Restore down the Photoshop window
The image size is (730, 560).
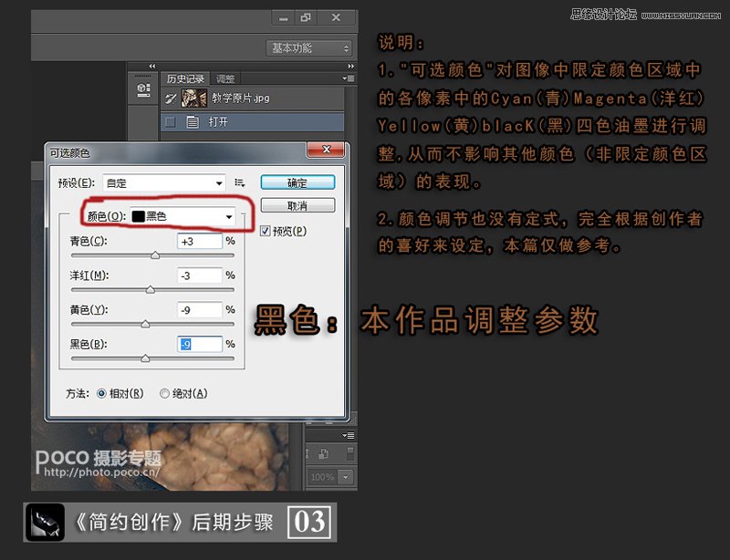pos(306,18)
